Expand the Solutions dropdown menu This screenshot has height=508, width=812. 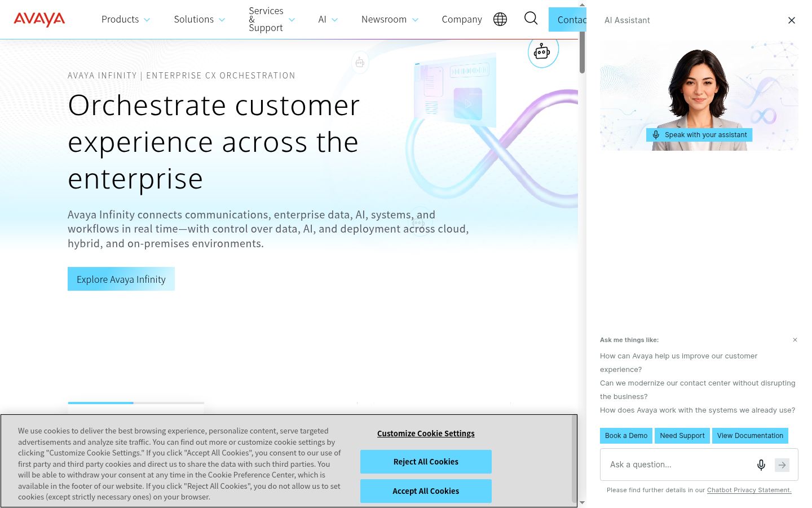click(x=200, y=19)
